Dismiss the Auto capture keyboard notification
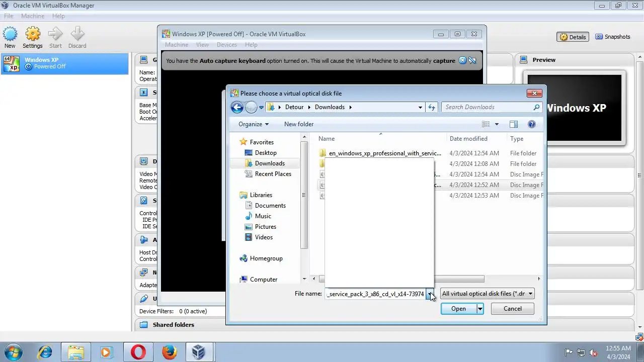The height and width of the screenshot is (362, 644). point(462,60)
